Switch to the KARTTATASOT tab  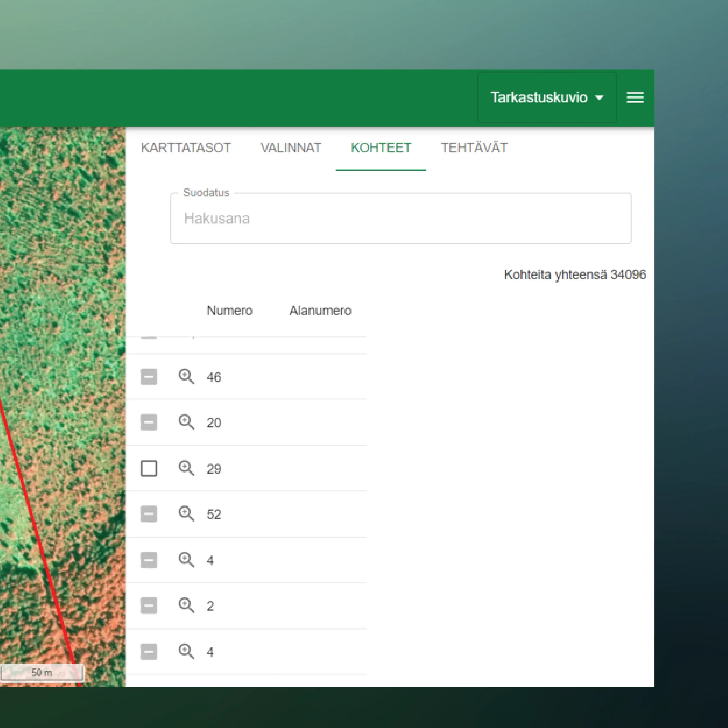tap(186, 148)
